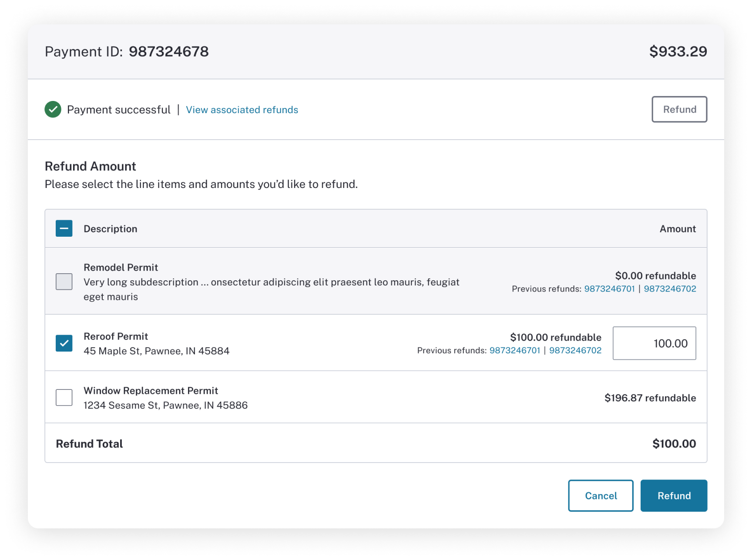Click the green payment successful checkmark icon

(53, 110)
